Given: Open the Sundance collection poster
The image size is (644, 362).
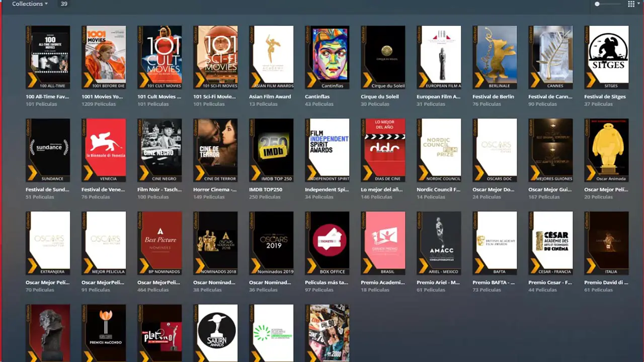Looking at the screenshot, I should click(48, 150).
